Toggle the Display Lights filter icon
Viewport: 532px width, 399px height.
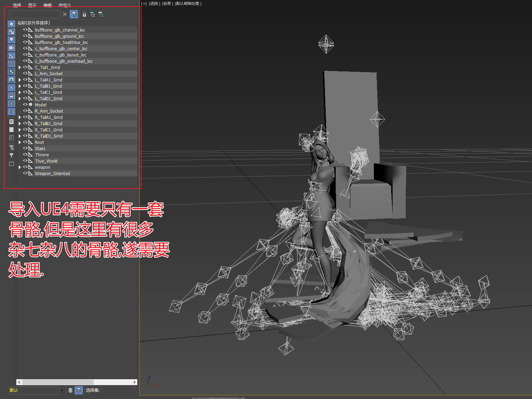11,40
